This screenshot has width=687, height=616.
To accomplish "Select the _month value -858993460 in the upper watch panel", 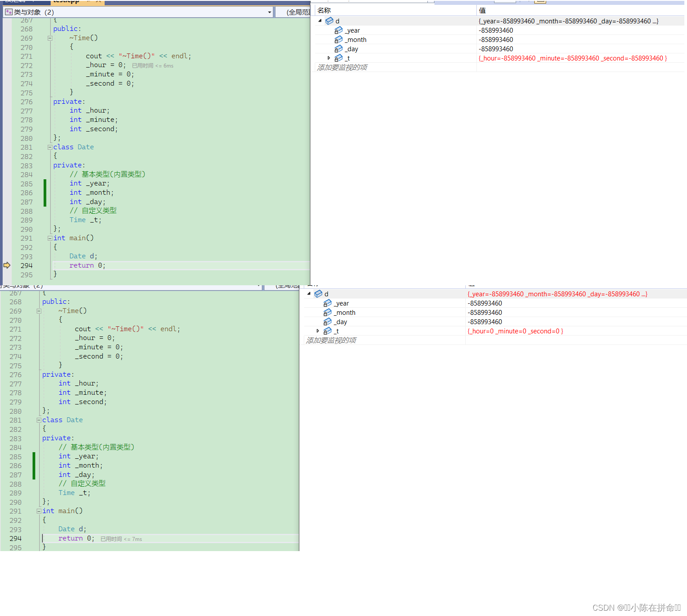I will (x=496, y=40).
